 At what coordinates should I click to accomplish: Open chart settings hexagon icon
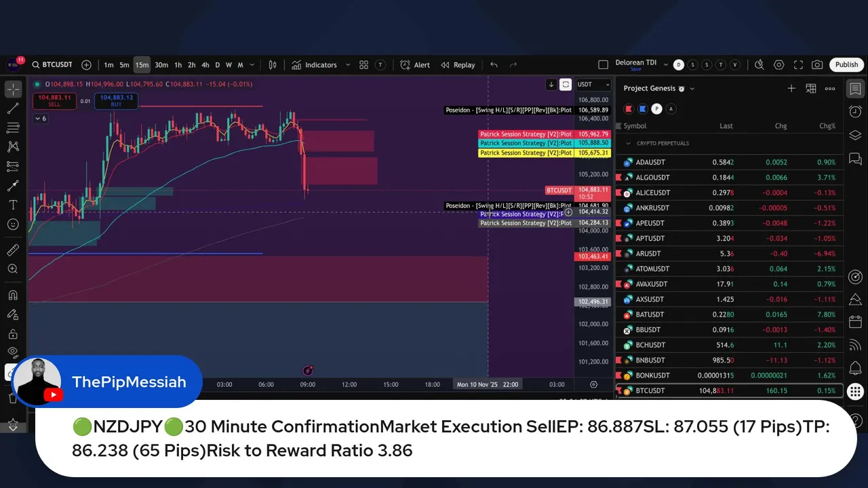778,64
